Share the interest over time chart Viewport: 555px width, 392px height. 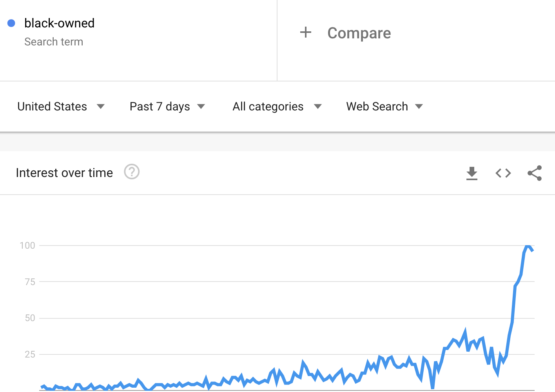(x=535, y=173)
